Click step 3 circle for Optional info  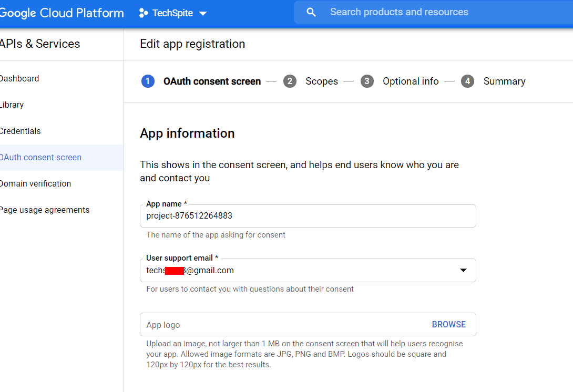(367, 81)
